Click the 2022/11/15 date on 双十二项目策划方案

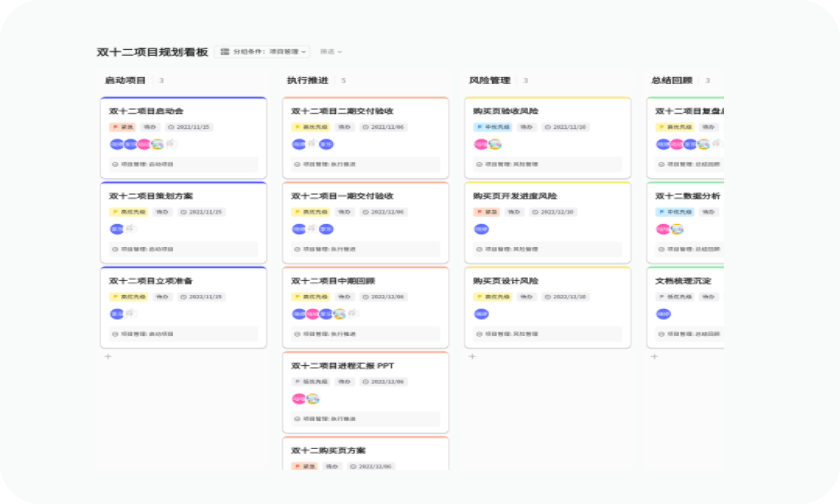201,212
